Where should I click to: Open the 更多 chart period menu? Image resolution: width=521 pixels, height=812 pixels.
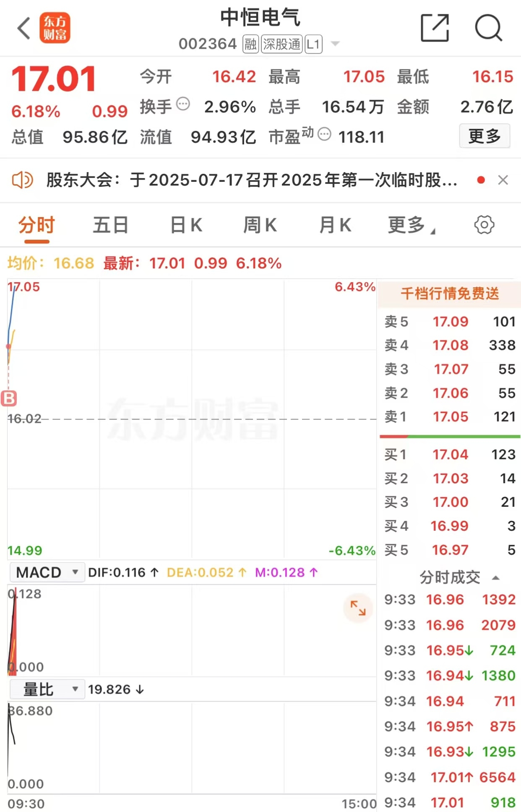tap(411, 225)
